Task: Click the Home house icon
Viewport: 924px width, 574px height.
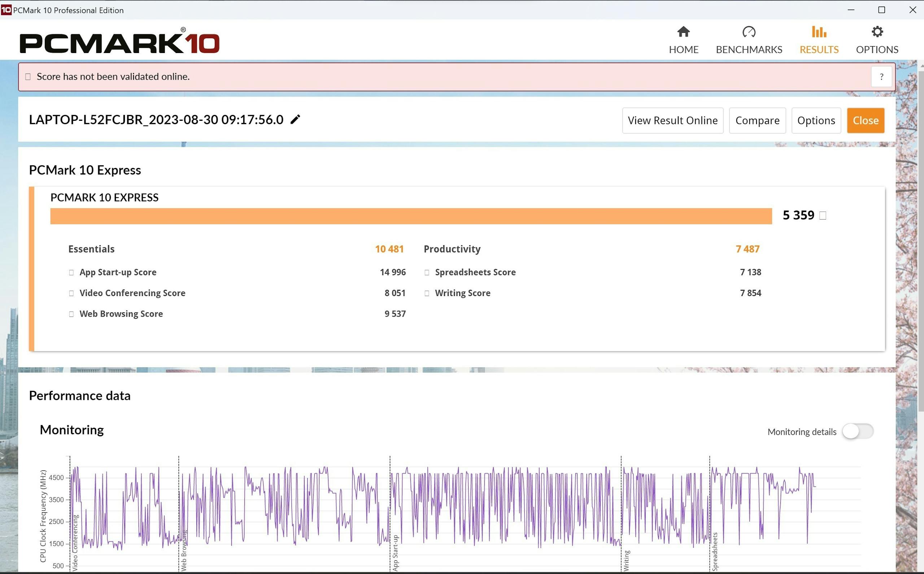Action: click(x=683, y=32)
